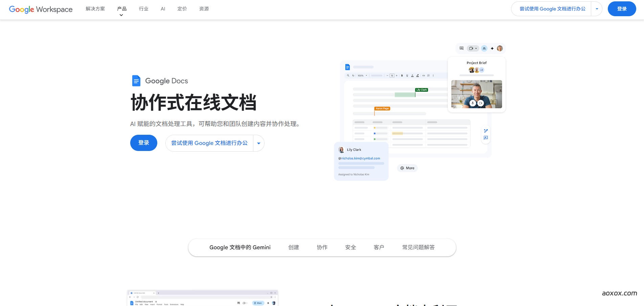
Task: Click the microphone button on video thumbnail
Action: pyautogui.click(x=473, y=103)
